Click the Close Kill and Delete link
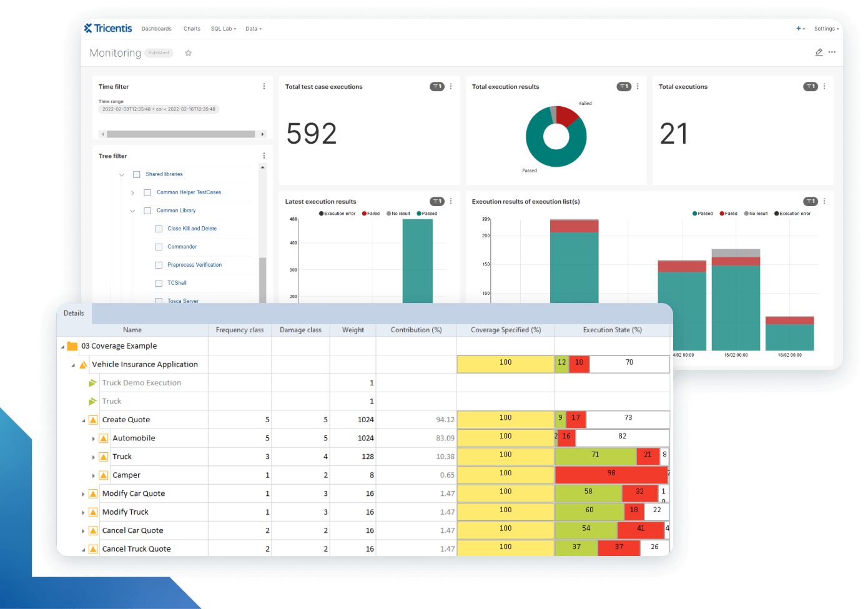Screen dimensions: 868x609 [x=192, y=229]
